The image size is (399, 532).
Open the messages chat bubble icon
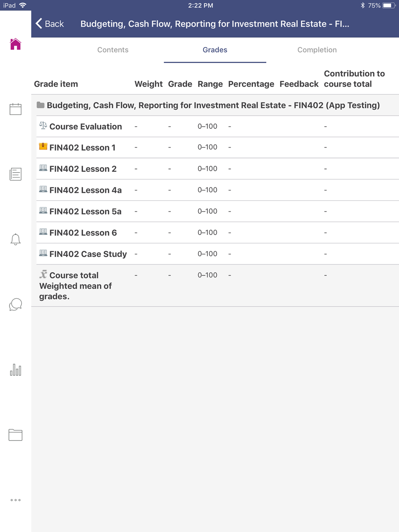pos(16,304)
